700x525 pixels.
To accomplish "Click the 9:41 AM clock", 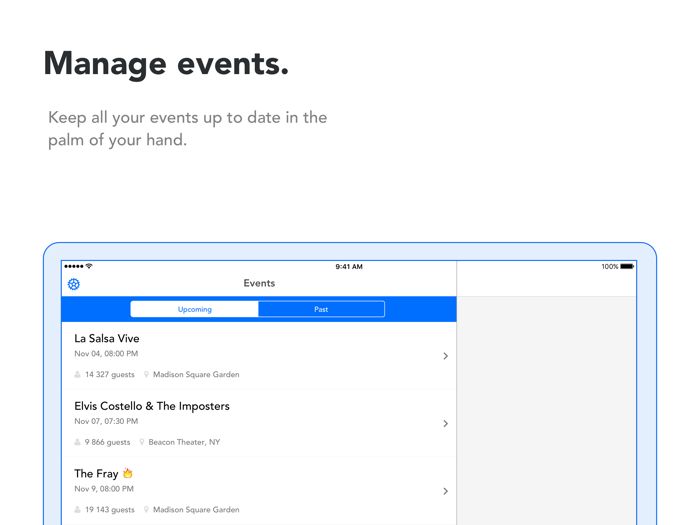I will coord(349,267).
